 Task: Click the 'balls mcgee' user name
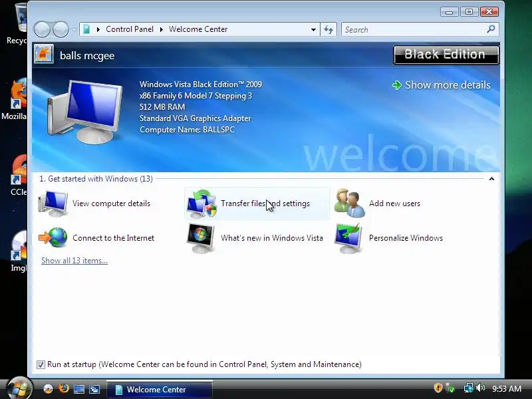87,56
